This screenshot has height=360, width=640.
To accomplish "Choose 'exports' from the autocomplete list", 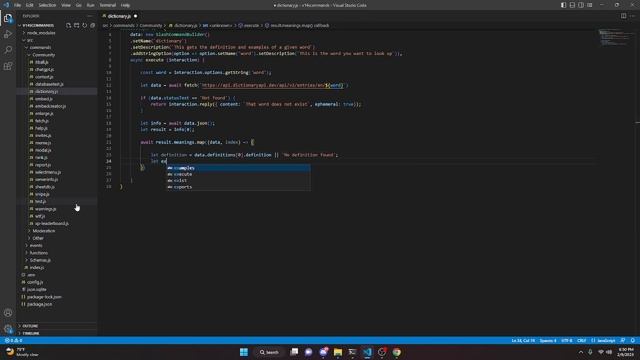I will (x=238, y=187).
